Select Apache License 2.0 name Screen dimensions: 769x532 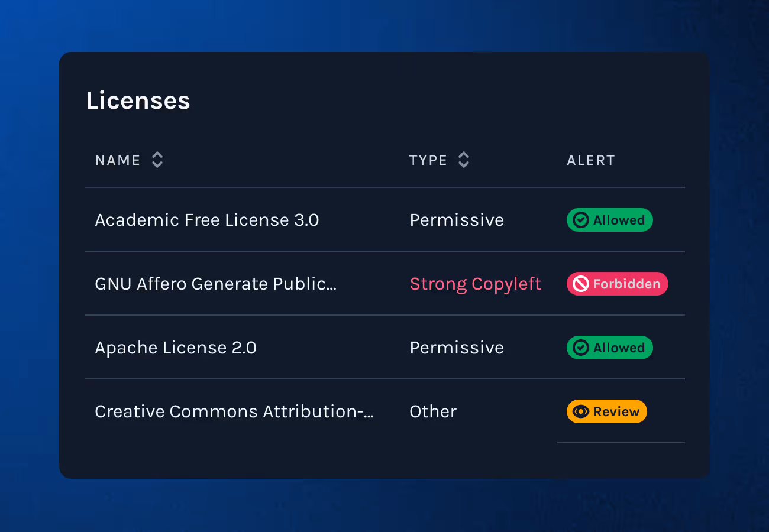(x=176, y=348)
